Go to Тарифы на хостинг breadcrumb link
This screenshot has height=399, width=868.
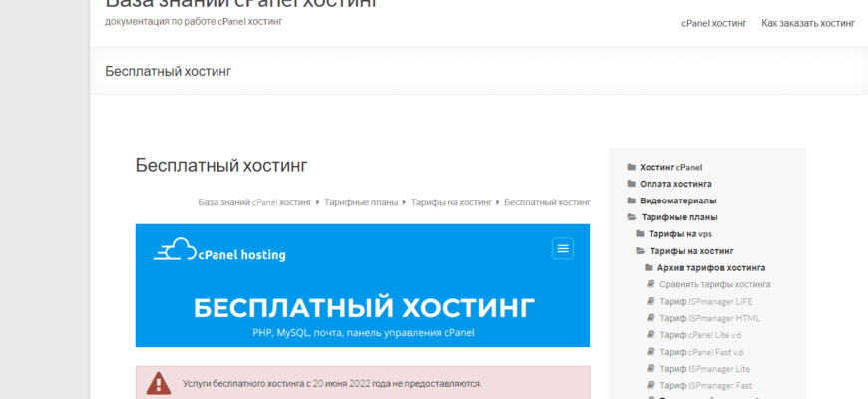coord(451,202)
